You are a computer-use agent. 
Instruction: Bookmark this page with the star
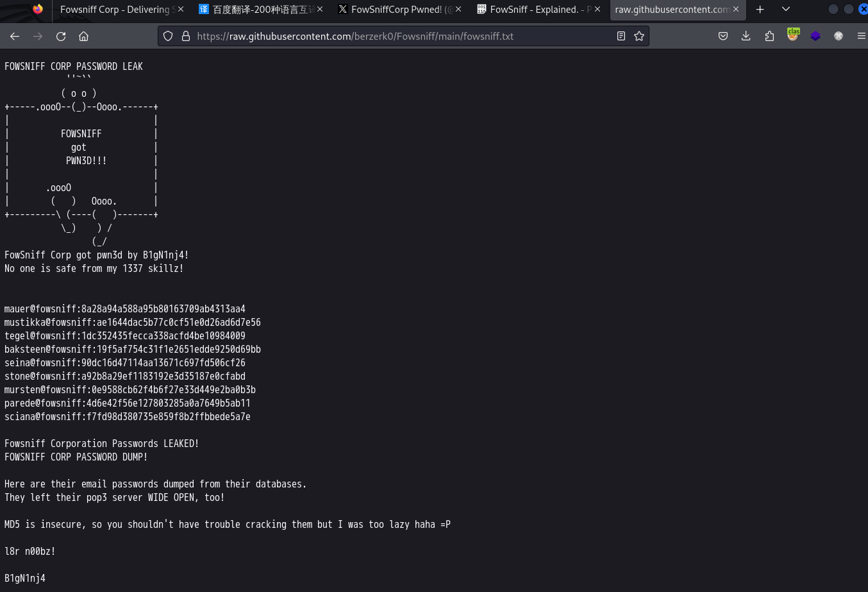(x=639, y=37)
